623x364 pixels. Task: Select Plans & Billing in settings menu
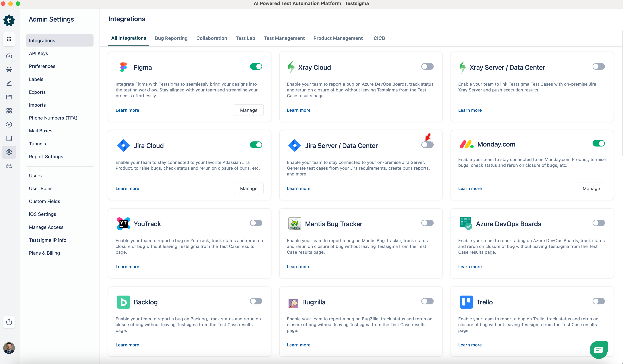point(45,253)
